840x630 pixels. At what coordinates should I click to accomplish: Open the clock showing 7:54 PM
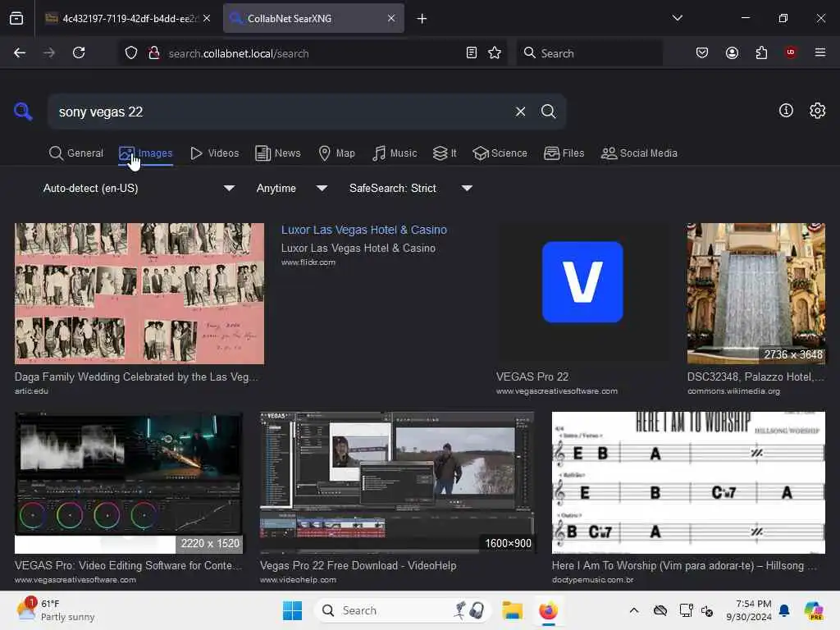[x=748, y=610]
